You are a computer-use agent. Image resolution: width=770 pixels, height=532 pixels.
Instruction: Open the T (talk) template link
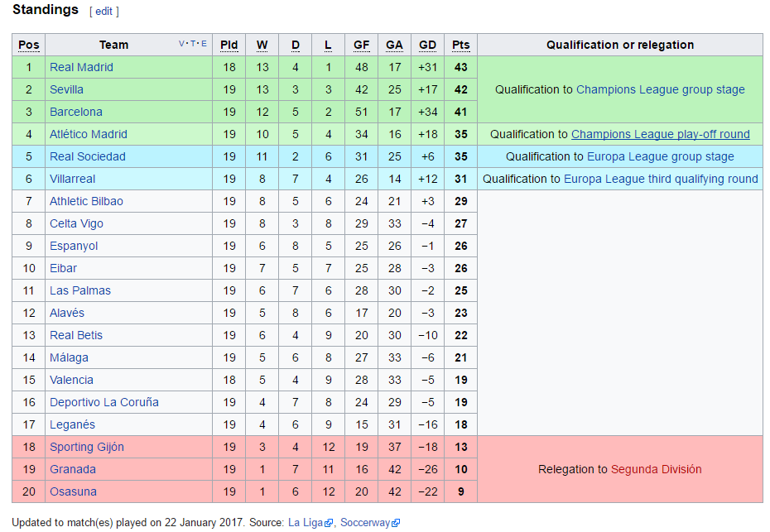point(193,44)
